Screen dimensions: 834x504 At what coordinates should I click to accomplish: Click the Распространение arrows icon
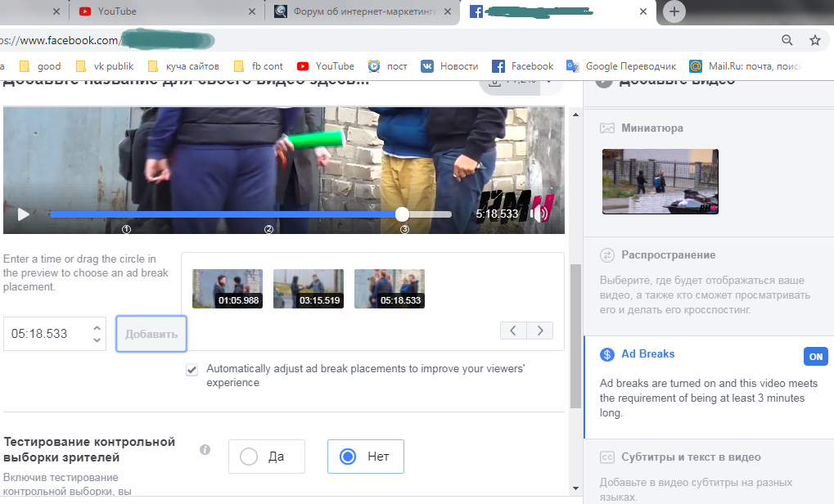tap(607, 255)
